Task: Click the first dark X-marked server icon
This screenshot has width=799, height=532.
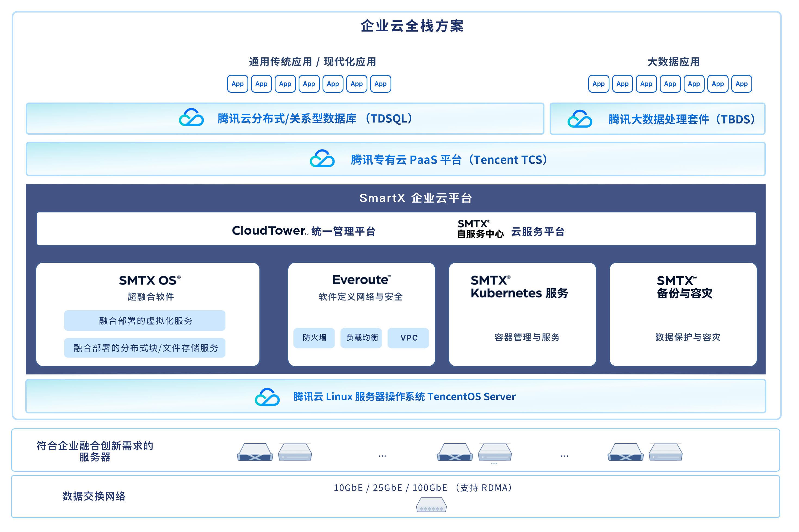Action: (255, 453)
